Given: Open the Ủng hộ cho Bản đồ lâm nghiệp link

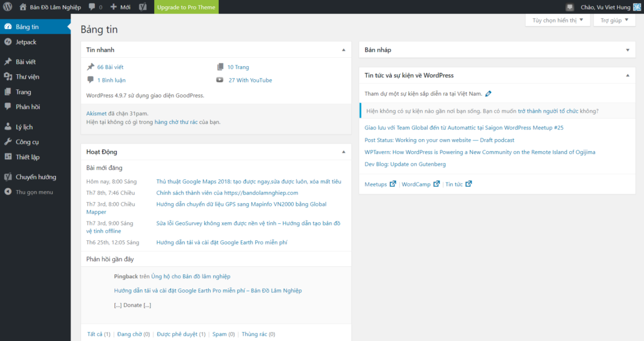Looking at the screenshot, I should pos(191,276).
